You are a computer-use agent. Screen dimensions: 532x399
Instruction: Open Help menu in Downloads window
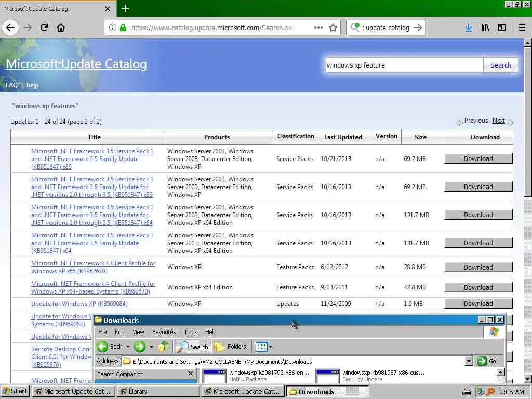(x=210, y=332)
